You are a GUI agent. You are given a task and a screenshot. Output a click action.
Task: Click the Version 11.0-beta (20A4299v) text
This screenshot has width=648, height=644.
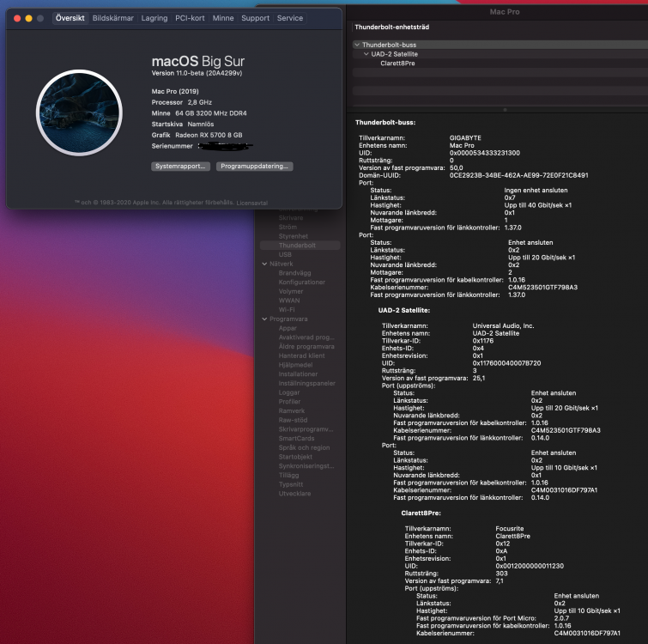click(x=197, y=73)
